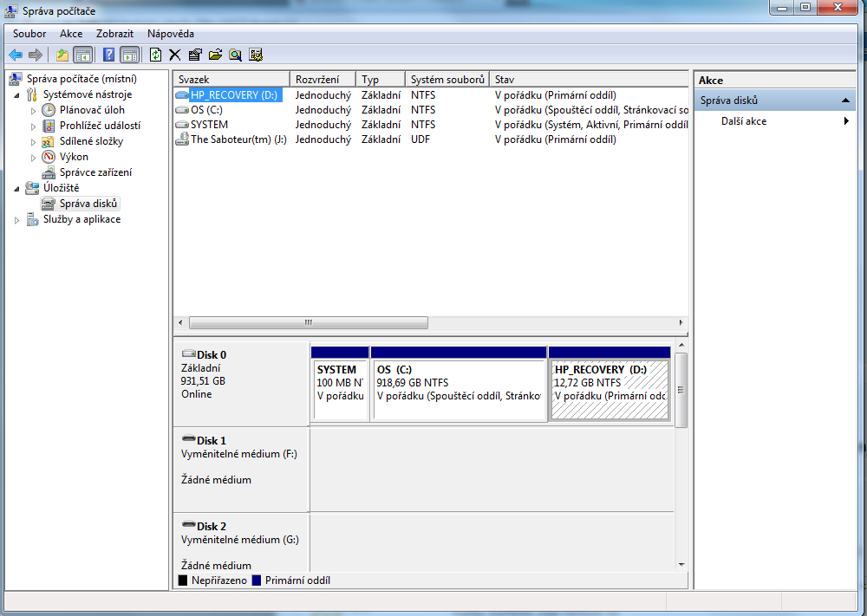Expand the Sdílené složky tree node
This screenshot has height=616, width=867.
[x=33, y=142]
